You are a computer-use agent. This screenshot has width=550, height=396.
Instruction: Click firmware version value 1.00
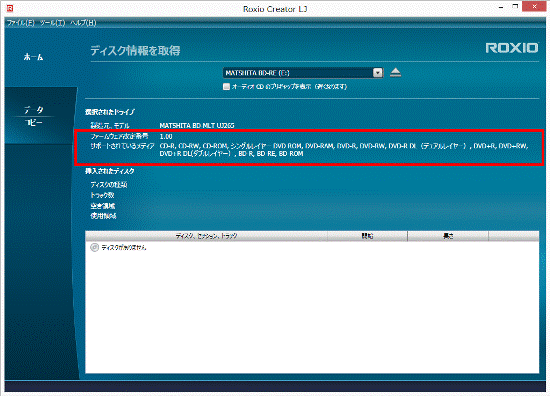point(166,136)
